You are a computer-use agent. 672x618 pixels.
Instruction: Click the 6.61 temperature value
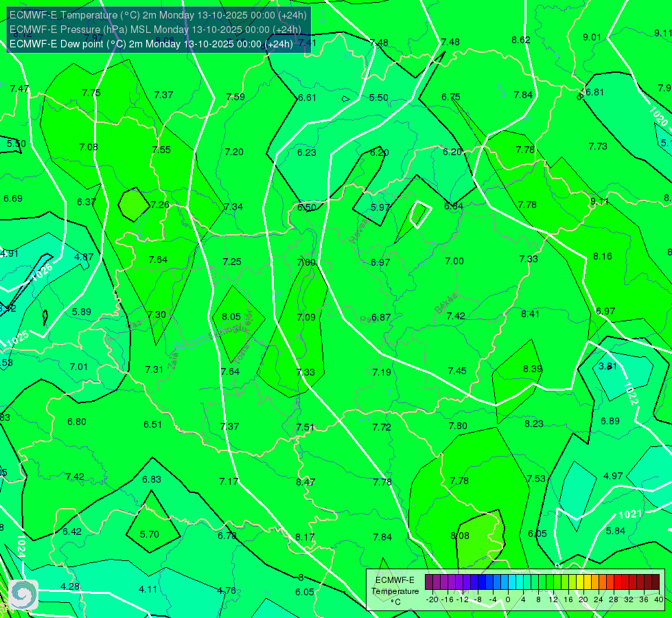coord(307,98)
